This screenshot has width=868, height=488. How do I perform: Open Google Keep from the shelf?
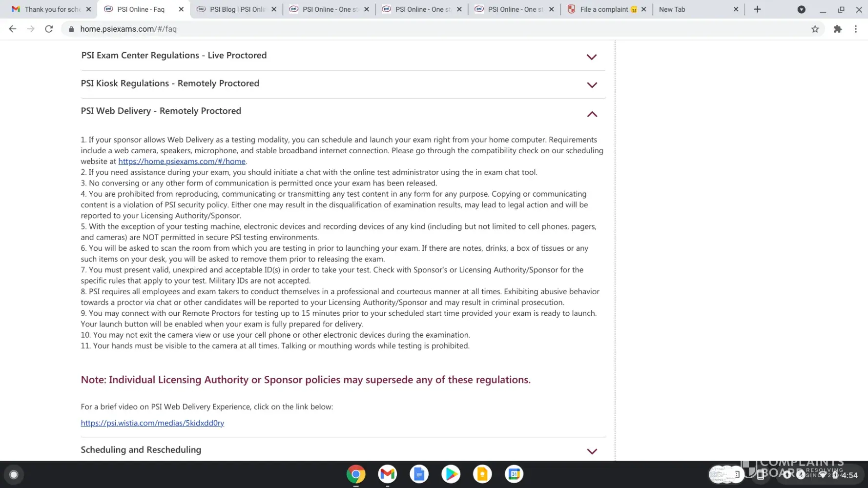click(482, 474)
